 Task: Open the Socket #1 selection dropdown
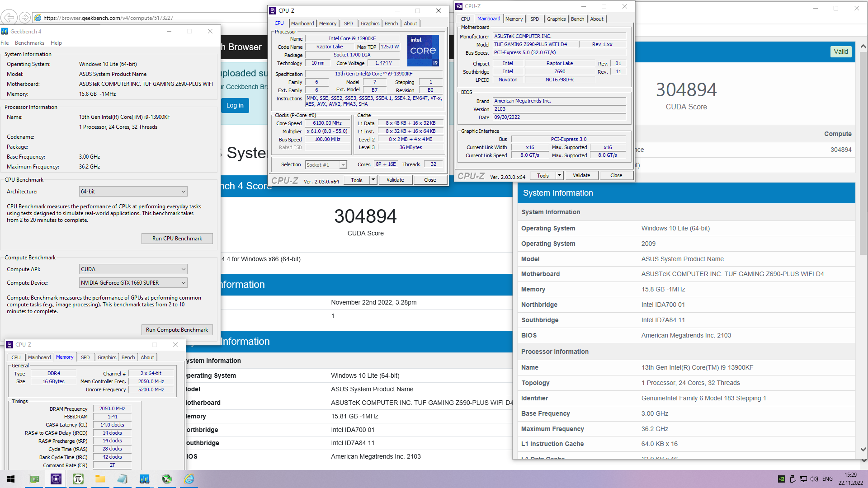point(326,165)
